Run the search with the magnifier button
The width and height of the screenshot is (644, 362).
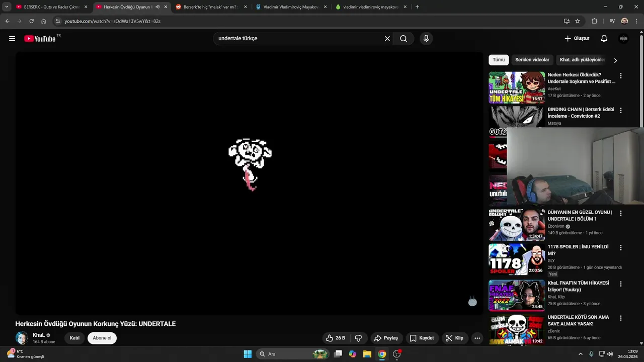pos(404,39)
